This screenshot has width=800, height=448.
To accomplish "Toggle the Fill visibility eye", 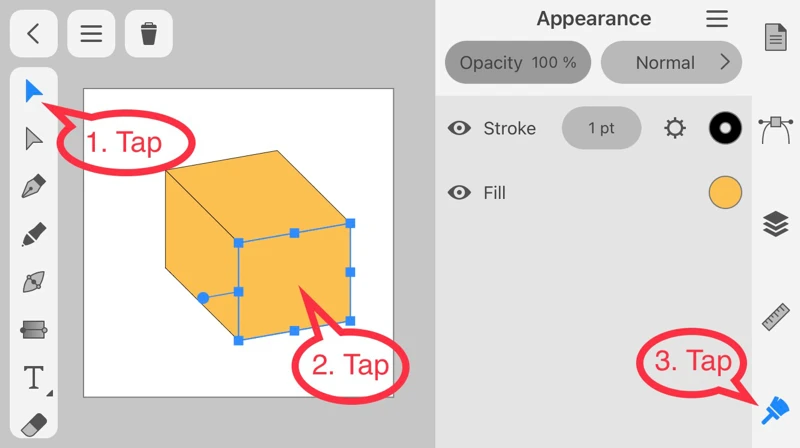I will coord(459,192).
